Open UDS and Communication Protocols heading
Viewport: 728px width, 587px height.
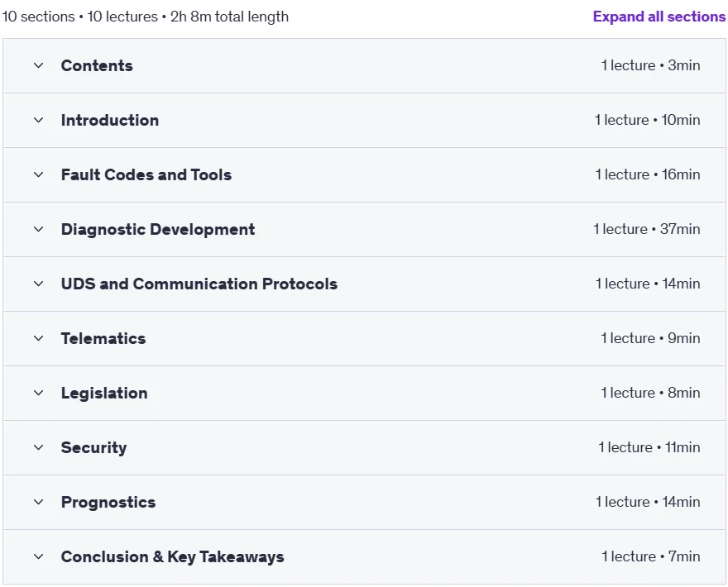click(199, 284)
